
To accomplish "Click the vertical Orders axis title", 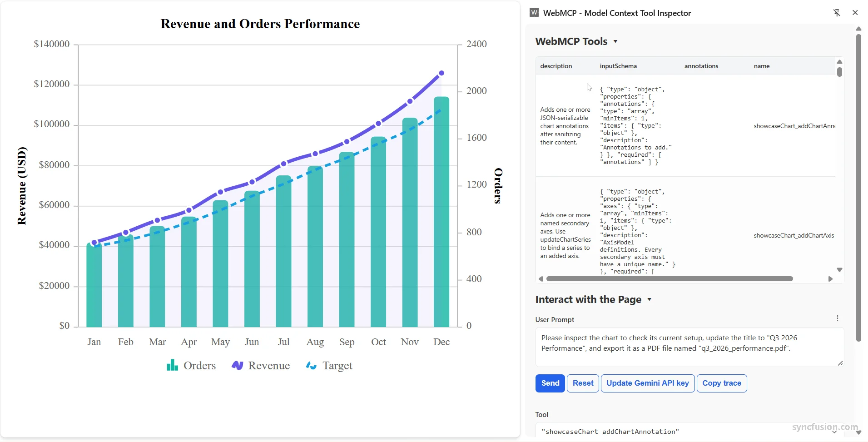I will [x=498, y=186].
